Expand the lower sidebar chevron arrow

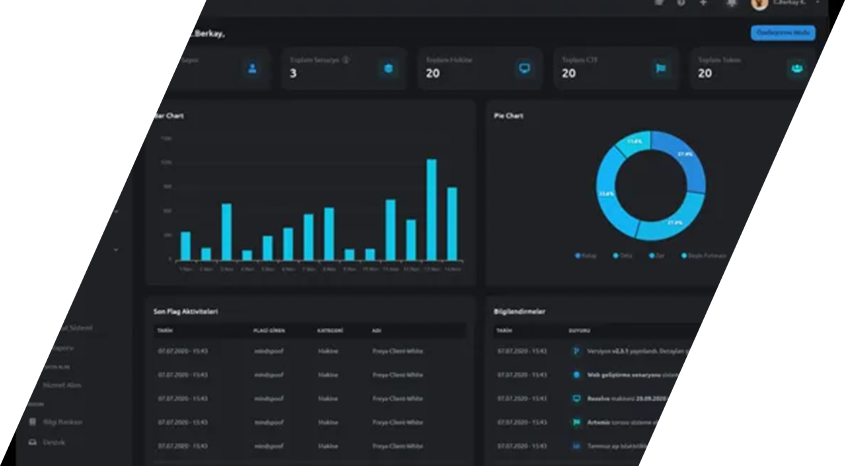116,250
